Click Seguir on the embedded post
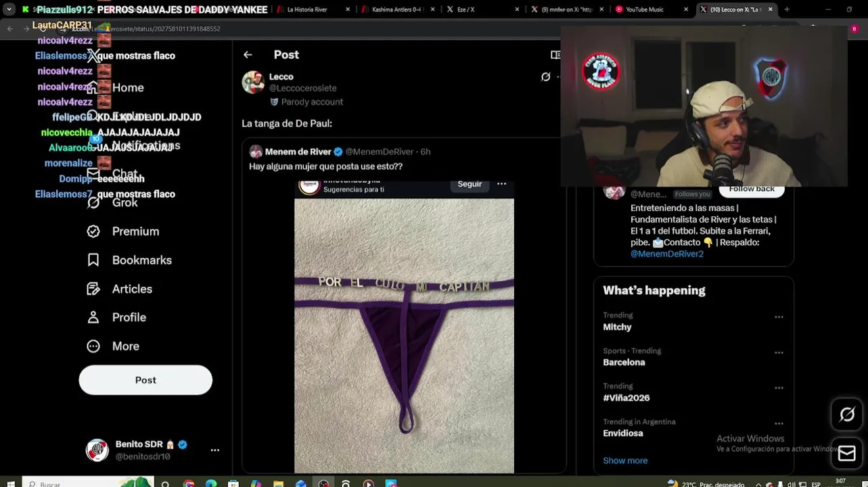The width and height of the screenshot is (868, 487). click(x=470, y=184)
